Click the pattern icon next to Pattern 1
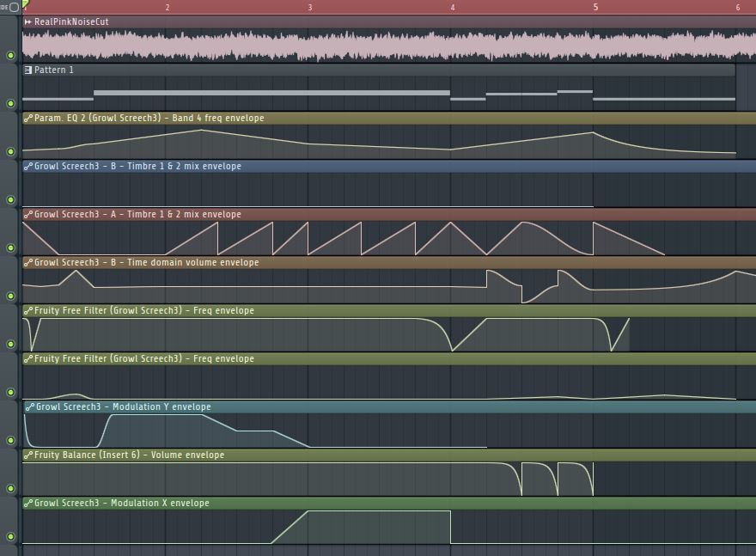The height and width of the screenshot is (556, 756). [x=28, y=70]
